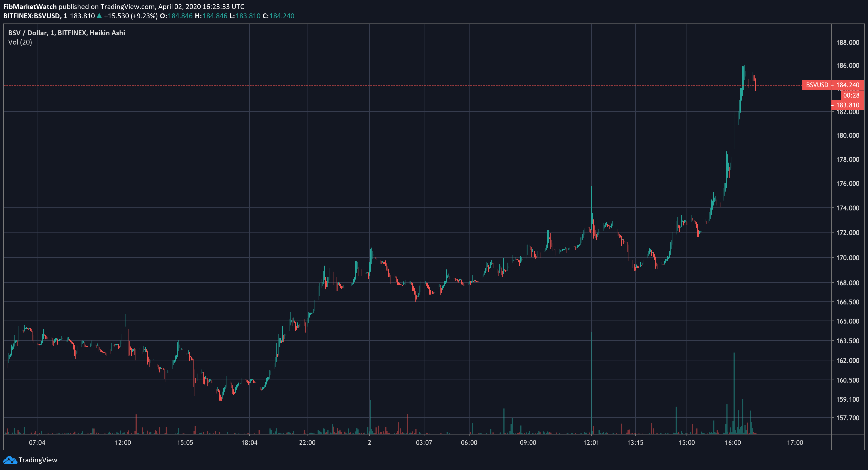
Task: Click the 17:00 time axis label
Action: click(795, 443)
